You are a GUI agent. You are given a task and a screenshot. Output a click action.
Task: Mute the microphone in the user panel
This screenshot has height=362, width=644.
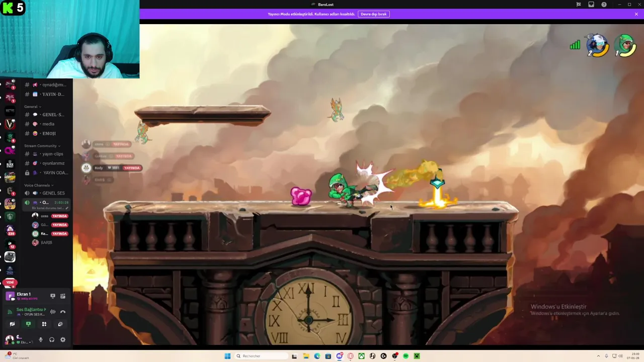pyautogui.click(x=41, y=340)
